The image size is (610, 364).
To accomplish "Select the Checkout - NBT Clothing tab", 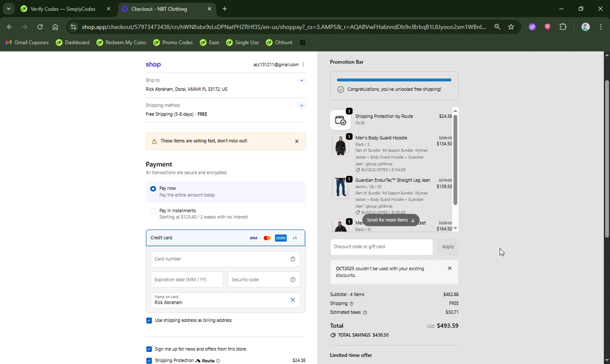I will pos(159,9).
